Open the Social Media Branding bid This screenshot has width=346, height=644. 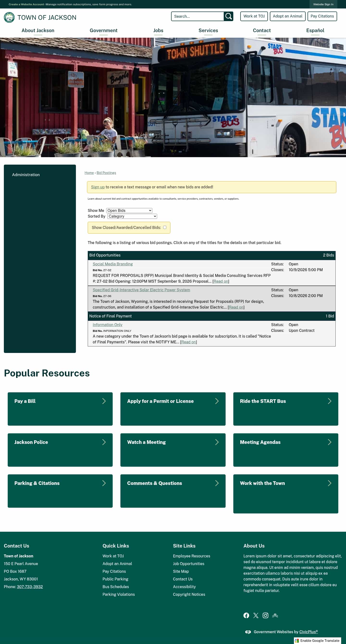(x=113, y=264)
